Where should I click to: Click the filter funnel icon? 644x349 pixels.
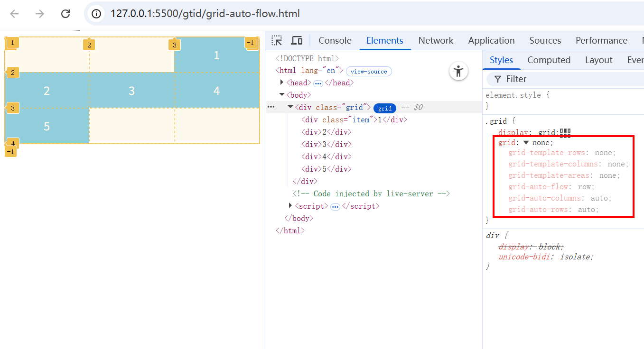[x=497, y=79]
